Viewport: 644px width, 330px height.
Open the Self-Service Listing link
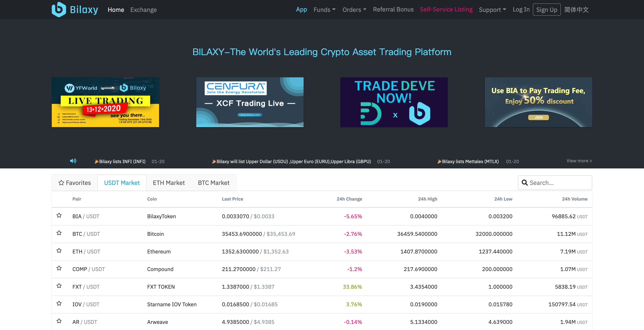(446, 10)
